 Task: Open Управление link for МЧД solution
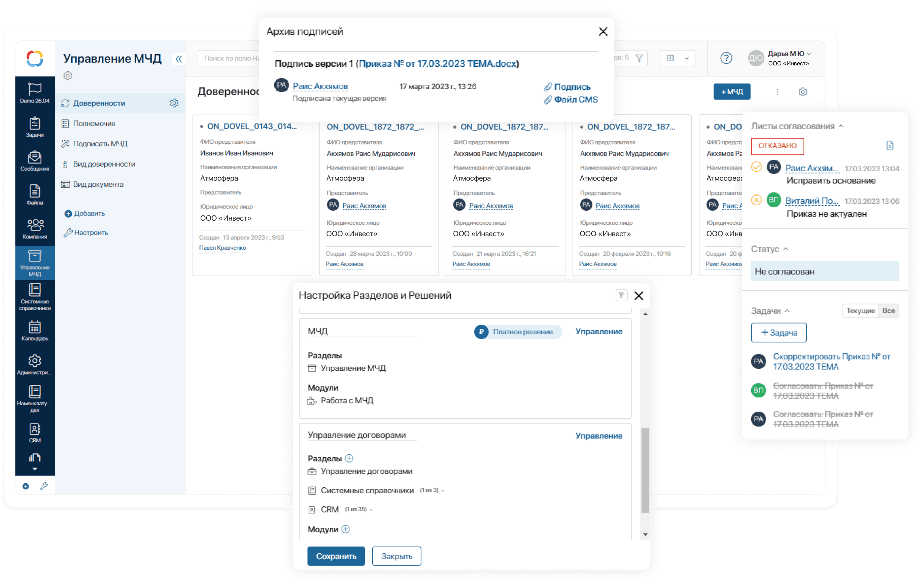coord(599,331)
